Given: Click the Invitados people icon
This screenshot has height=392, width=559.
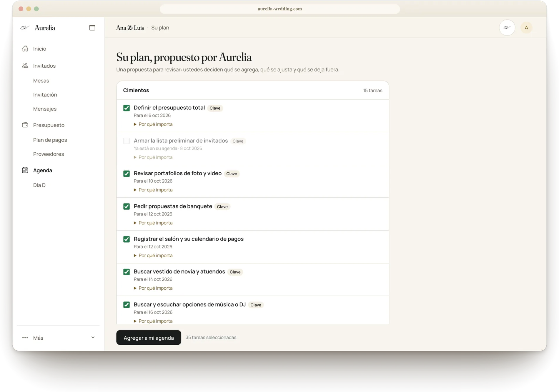Looking at the screenshot, I should (25, 66).
